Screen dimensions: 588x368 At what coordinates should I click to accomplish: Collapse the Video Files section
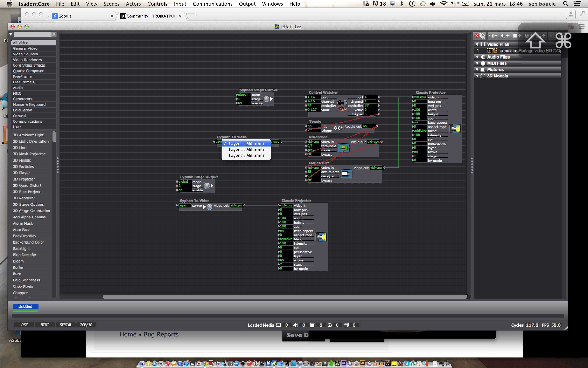click(477, 44)
